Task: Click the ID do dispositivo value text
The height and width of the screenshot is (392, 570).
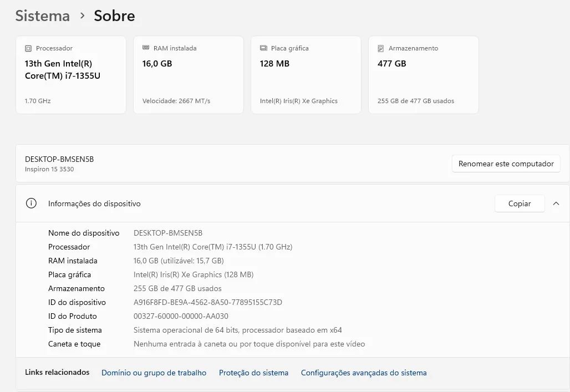Action: (207, 302)
